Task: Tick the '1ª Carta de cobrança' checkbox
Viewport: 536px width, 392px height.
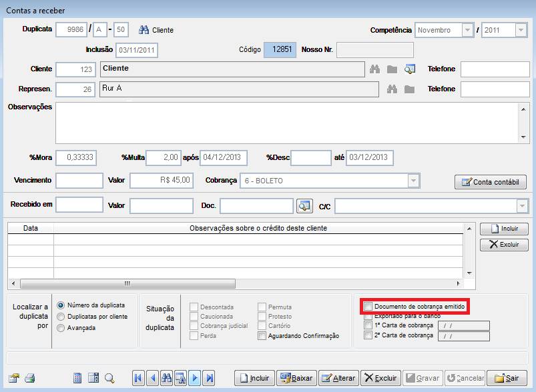Action: [368, 325]
